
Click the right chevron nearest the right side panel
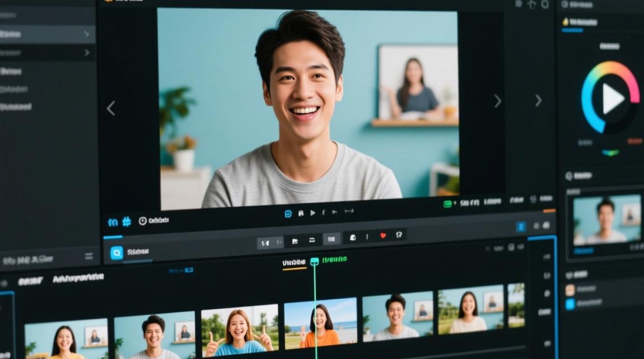(538, 100)
